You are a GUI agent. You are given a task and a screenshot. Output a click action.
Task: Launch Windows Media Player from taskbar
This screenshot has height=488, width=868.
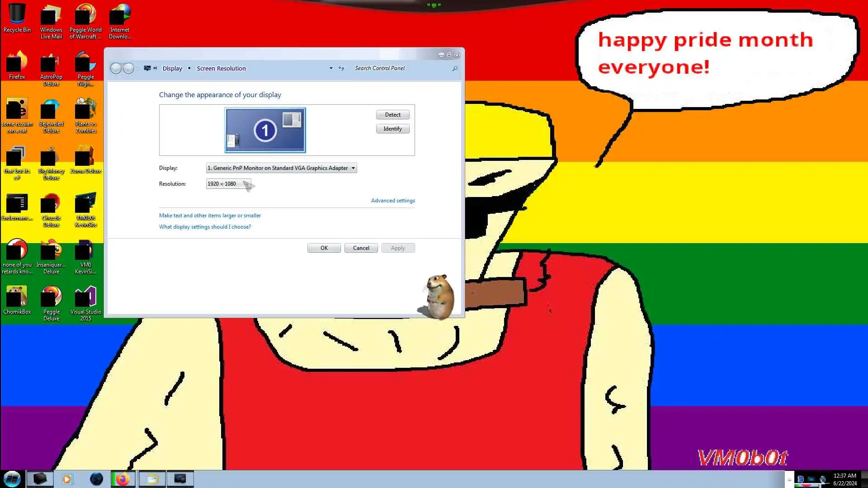[x=67, y=479]
